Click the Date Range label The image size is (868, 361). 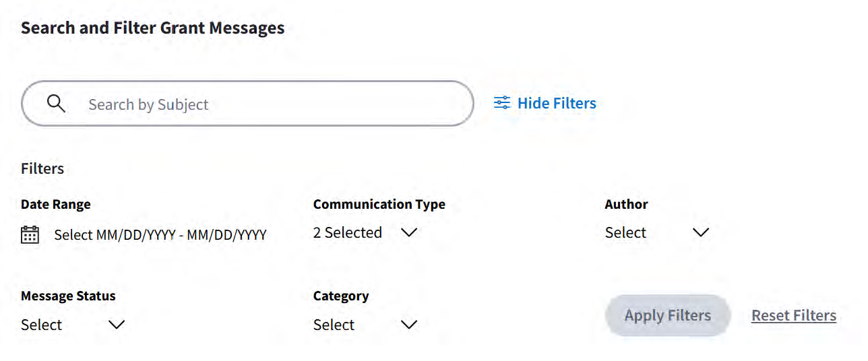tap(56, 204)
